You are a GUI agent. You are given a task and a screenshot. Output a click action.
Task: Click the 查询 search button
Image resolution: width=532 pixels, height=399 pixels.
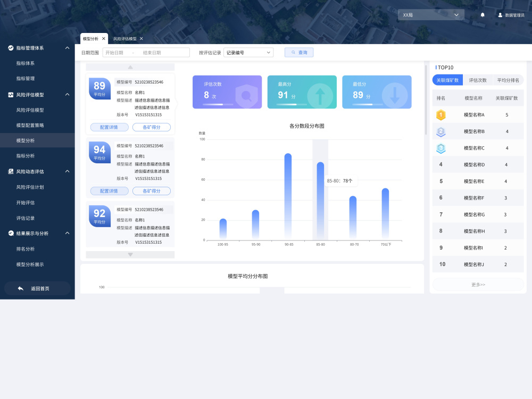(299, 53)
